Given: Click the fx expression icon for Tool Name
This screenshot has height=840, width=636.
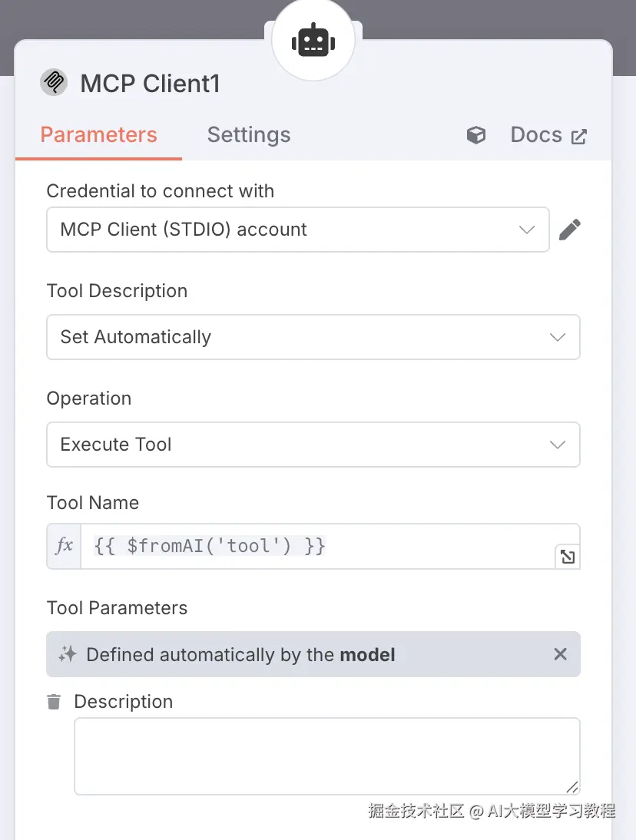Looking at the screenshot, I should [x=64, y=546].
